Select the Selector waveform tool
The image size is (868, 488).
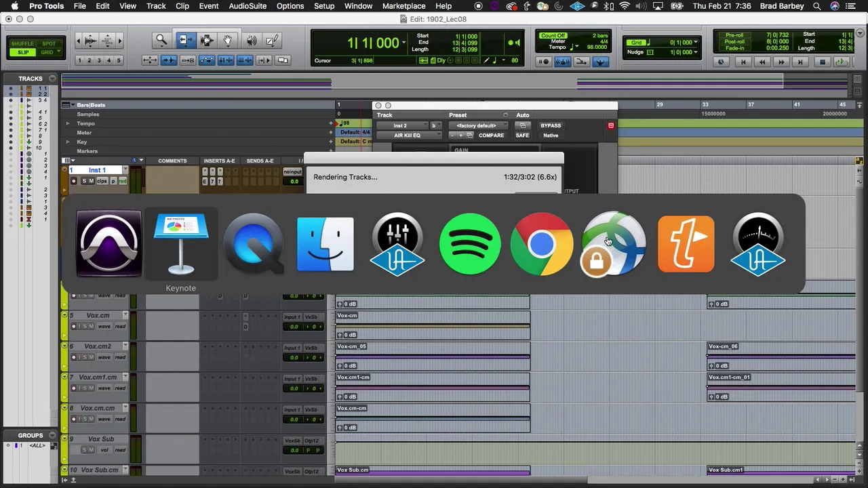pos(208,41)
